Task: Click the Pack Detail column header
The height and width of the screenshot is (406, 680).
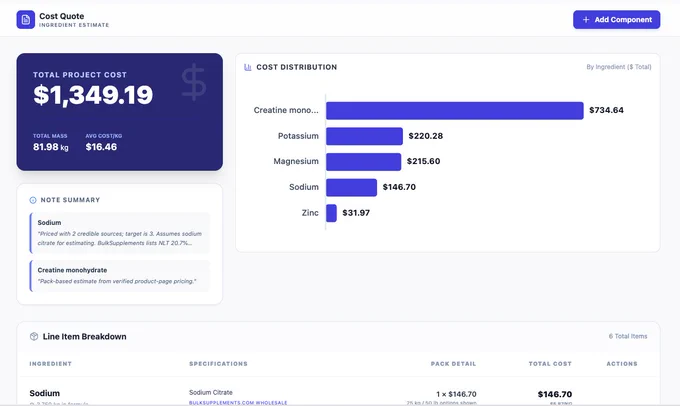Action: (x=453, y=364)
